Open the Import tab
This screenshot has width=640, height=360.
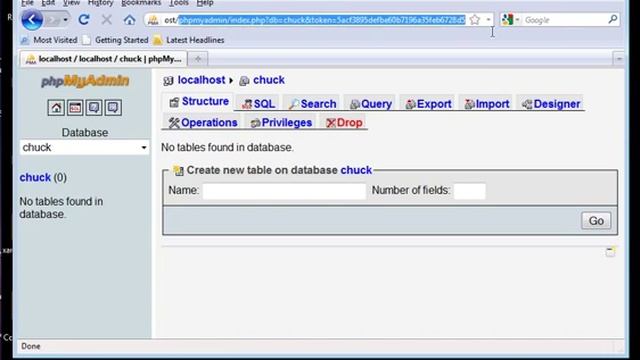pyautogui.click(x=487, y=104)
